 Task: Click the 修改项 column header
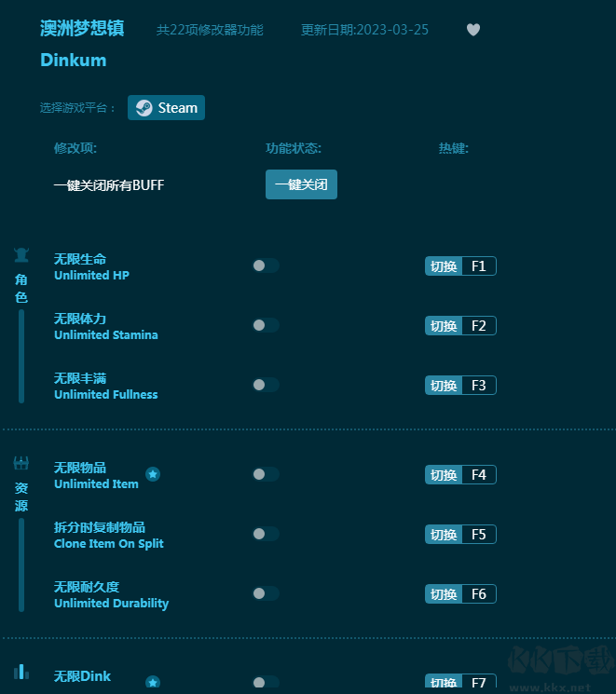(x=75, y=148)
